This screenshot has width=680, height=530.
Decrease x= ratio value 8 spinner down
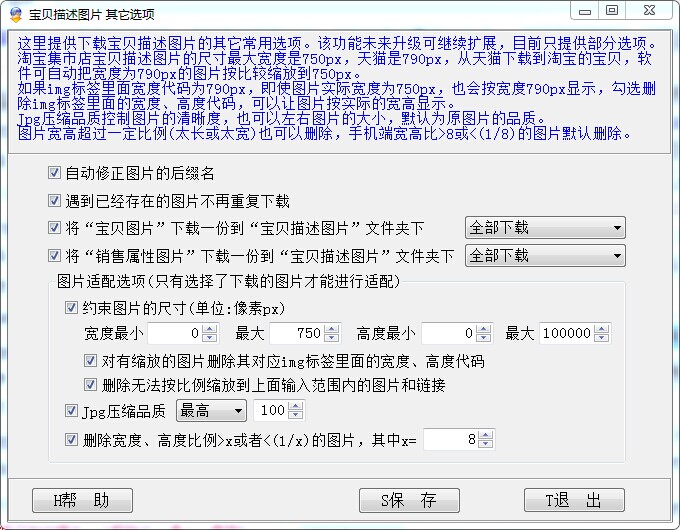pyautogui.click(x=484, y=443)
